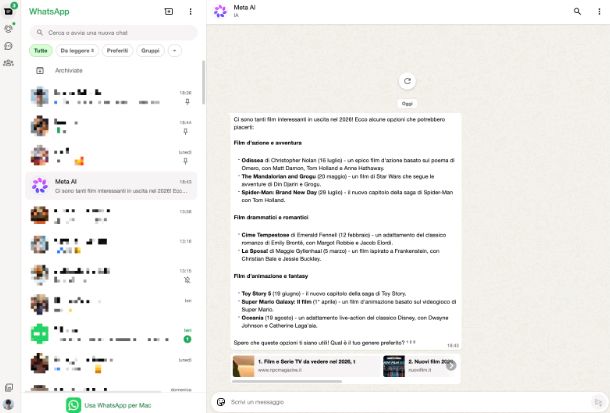This screenshot has height=413, width=610.
Task: Open the conversation three-dot menu
Action: coord(599,12)
